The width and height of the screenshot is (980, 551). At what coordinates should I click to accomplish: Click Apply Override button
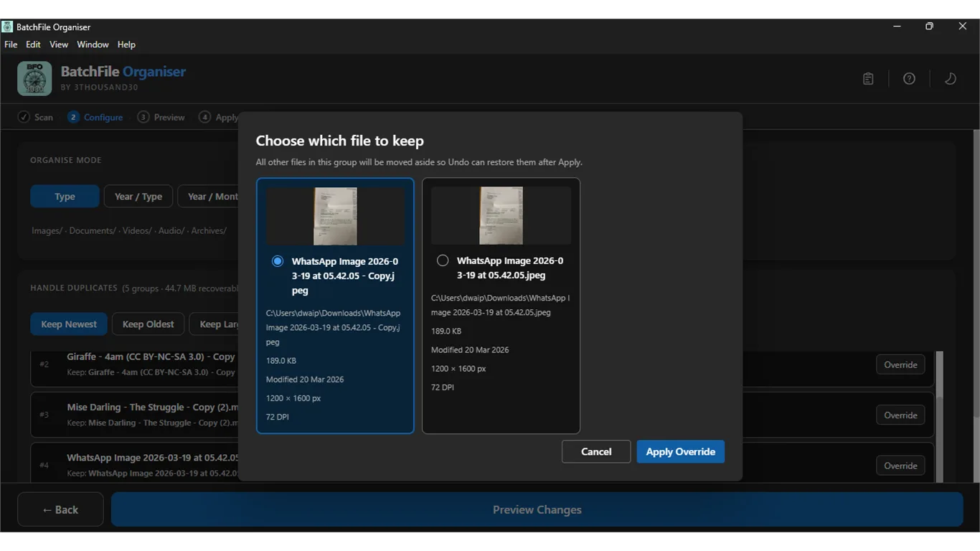[680, 451]
